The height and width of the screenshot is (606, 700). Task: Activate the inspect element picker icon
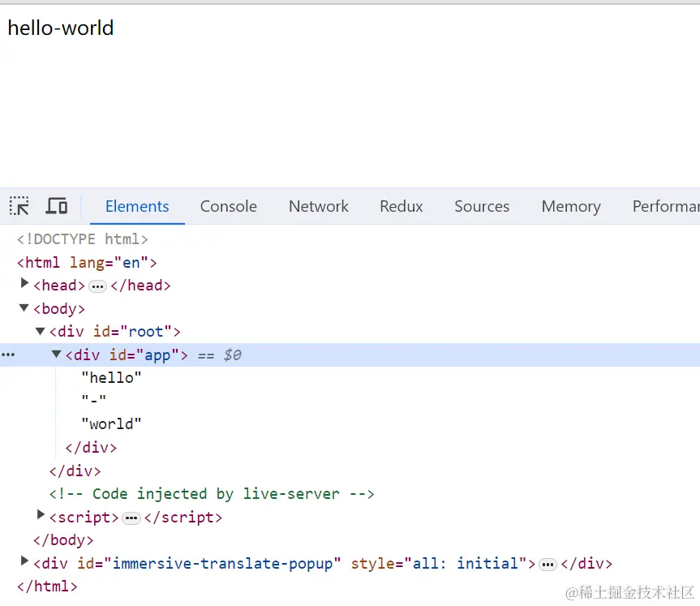(19, 206)
